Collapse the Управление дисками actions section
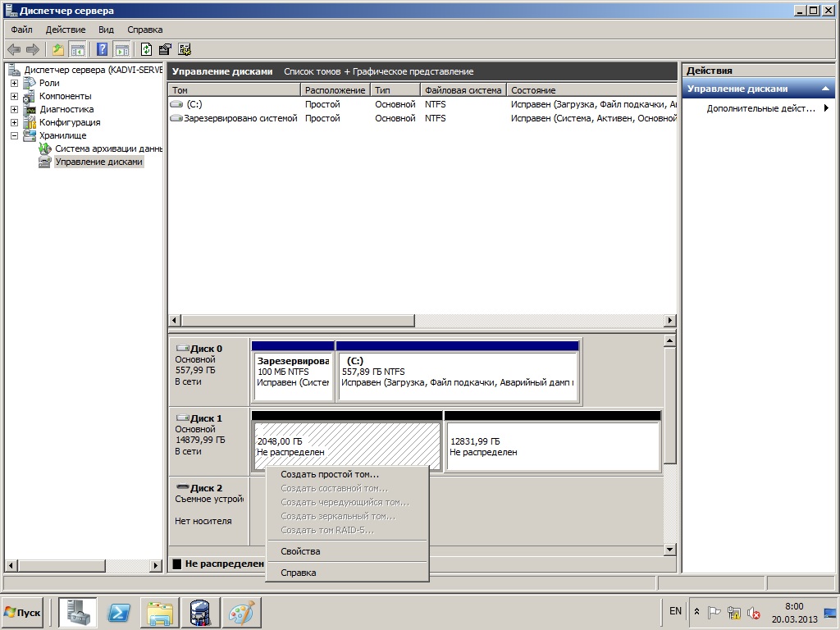The image size is (840, 630). point(825,89)
